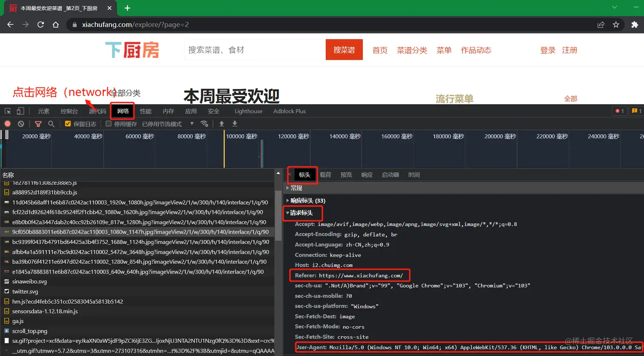
Task: Open the browser extensions puzzle icon
Action: [x=635, y=25]
